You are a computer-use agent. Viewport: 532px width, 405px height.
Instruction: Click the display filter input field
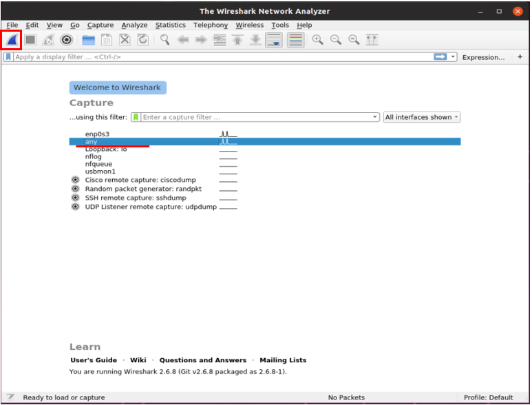[x=223, y=56]
